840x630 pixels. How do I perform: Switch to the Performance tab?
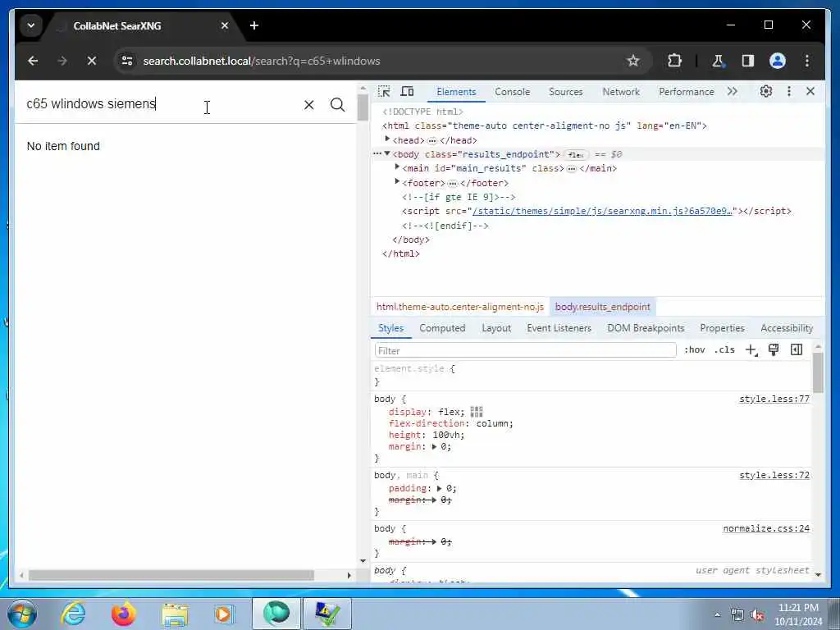click(x=687, y=92)
